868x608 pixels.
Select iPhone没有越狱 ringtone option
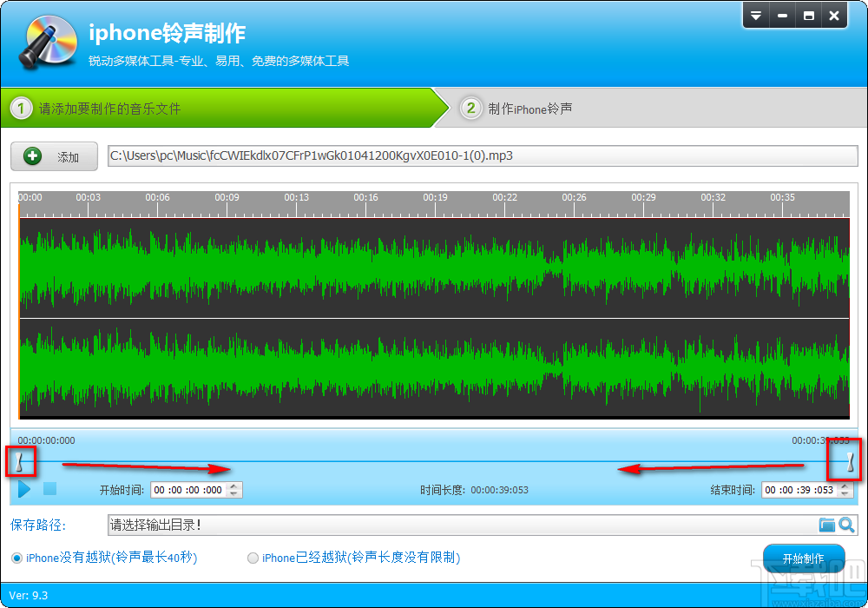(15, 558)
